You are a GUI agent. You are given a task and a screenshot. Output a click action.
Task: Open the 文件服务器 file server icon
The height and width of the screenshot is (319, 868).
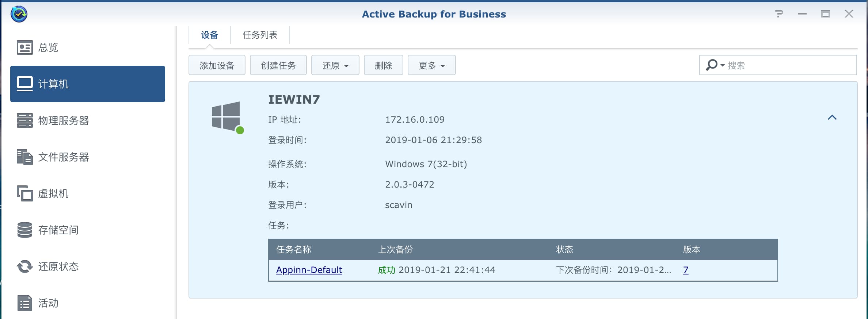point(24,157)
